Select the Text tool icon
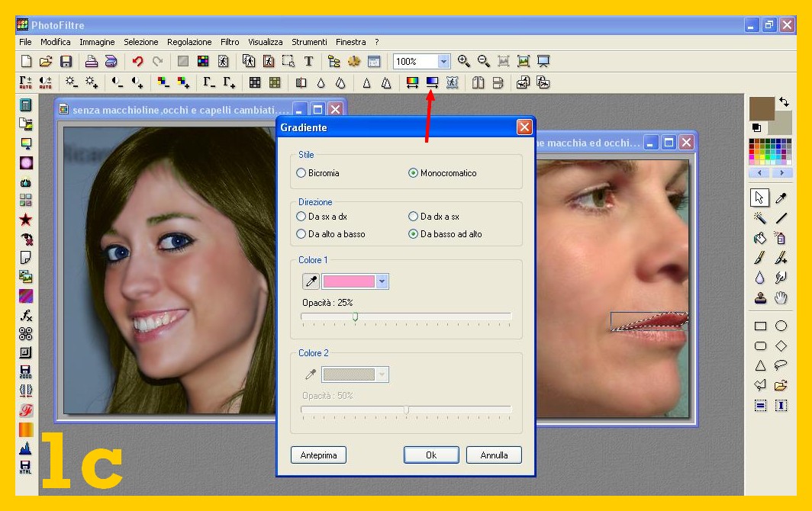The image size is (812, 511). click(x=308, y=62)
